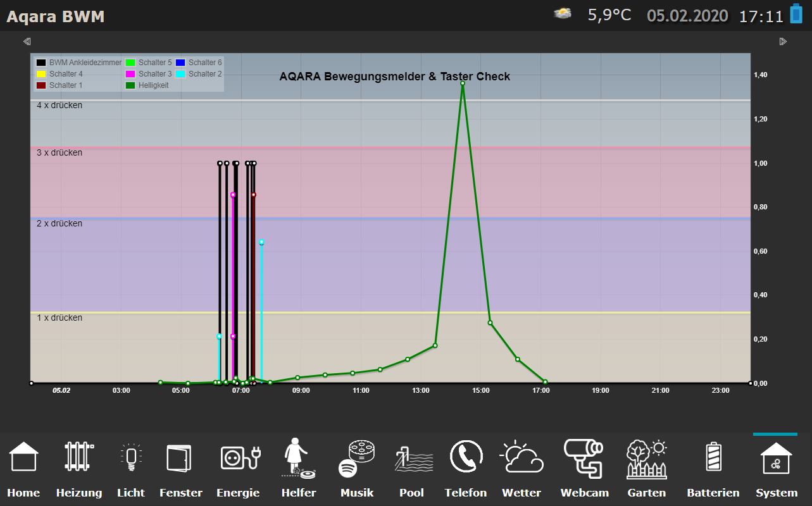Toggle Helligkeit series in legend
The height and width of the screenshot is (506, 812).
coord(147,85)
